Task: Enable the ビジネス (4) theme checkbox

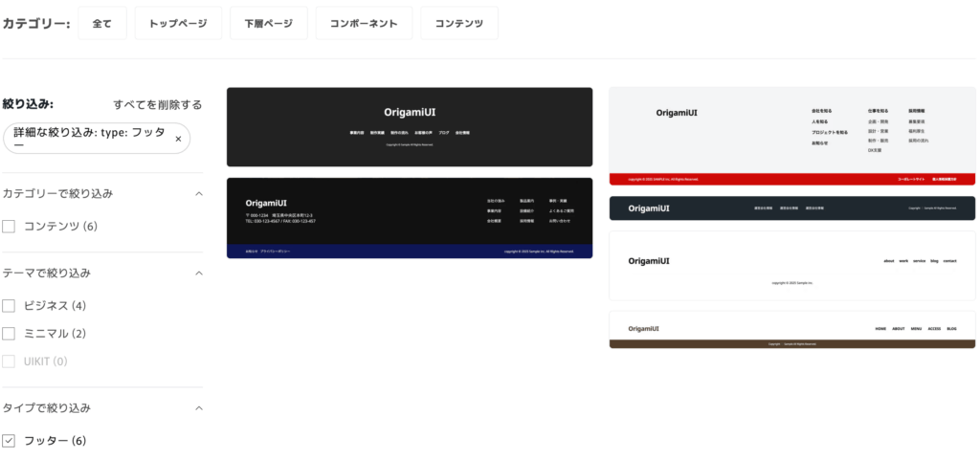Action: coord(9,306)
